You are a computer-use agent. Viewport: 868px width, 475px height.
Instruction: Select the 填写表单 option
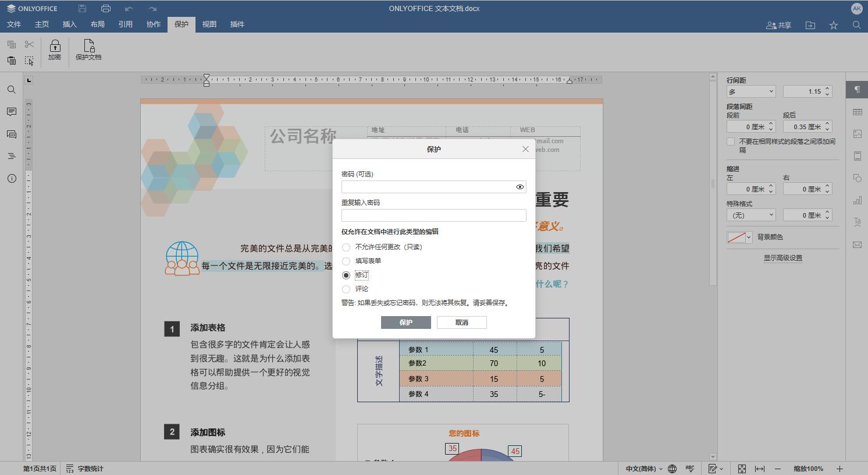[x=346, y=261]
